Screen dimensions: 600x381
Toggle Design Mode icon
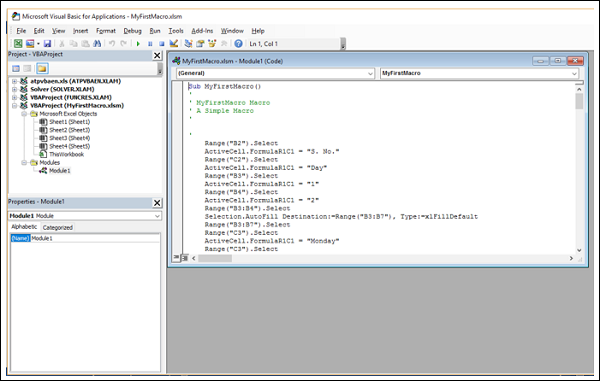tap(174, 44)
